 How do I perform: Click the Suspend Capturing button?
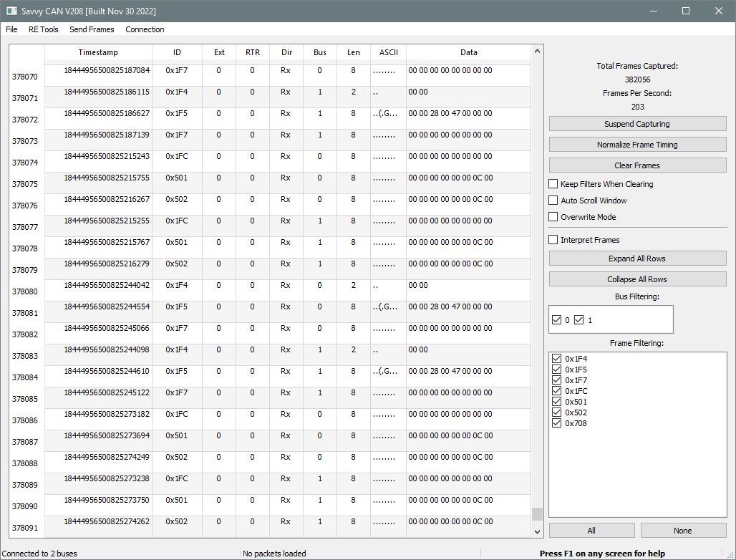tap(637, 124)
